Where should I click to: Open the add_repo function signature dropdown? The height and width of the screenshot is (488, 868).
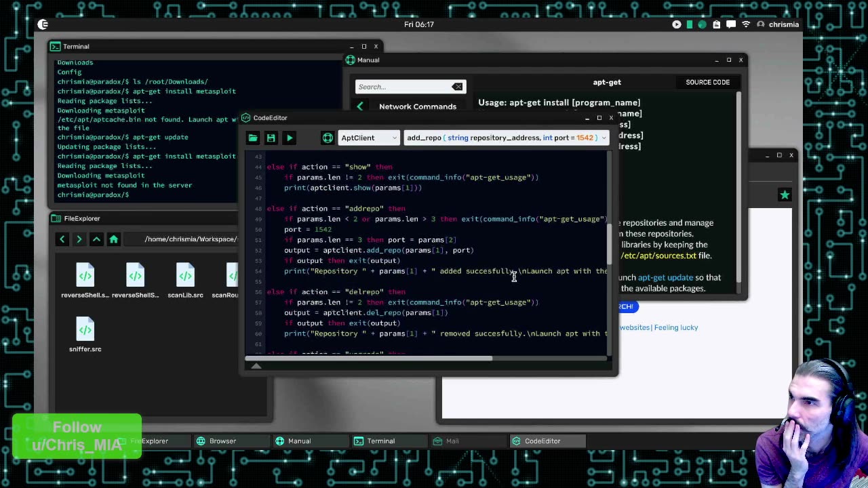[x=506, y=138]
